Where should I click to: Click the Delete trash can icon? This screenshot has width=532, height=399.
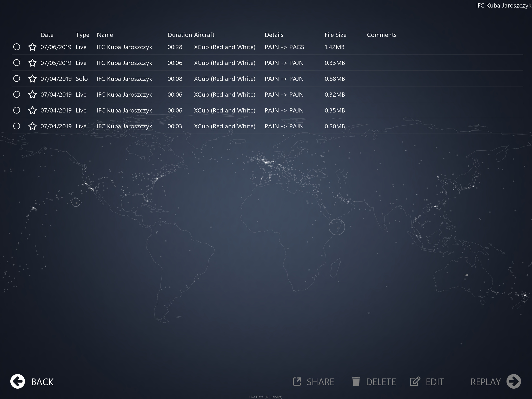(356, 382)
